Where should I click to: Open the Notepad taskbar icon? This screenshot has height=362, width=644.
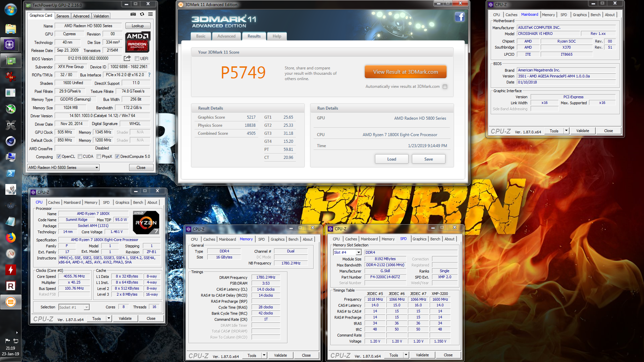click(x=10, y=222)
